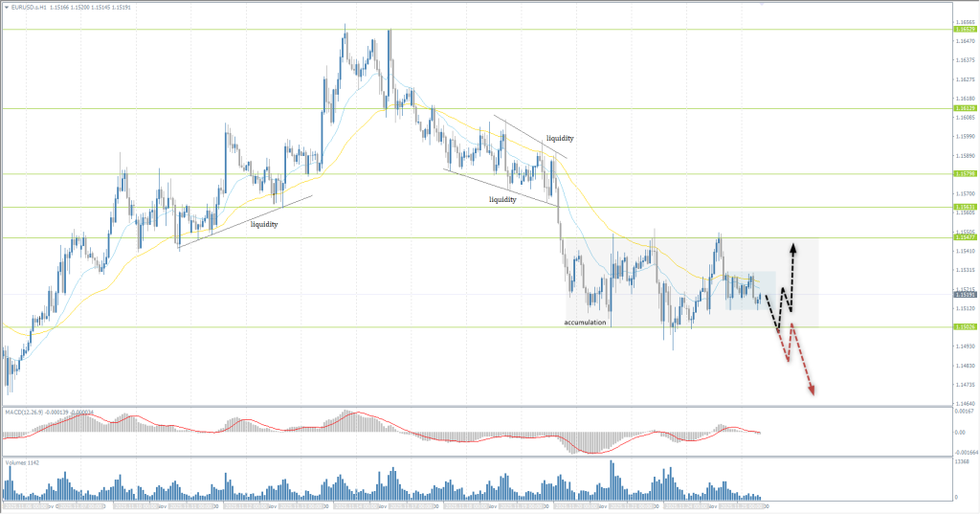Click the 0.00 level on MACD scale
This screenshot has height=514, width=980.
959,433
